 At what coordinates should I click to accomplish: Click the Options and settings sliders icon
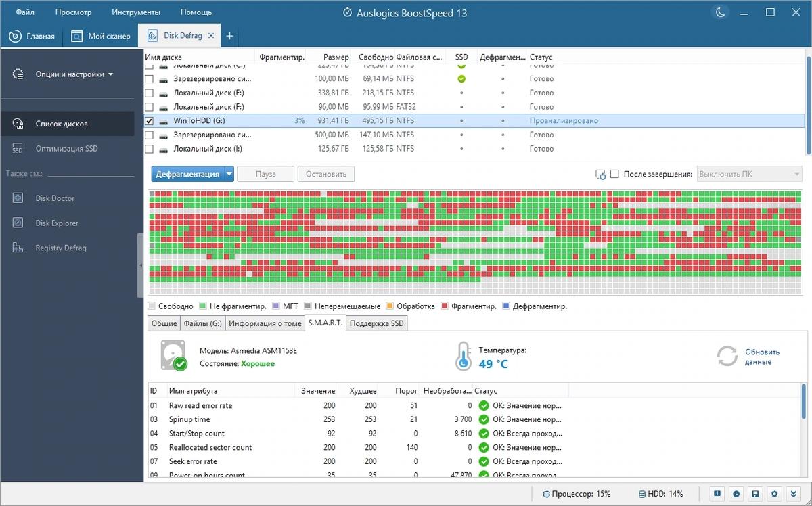pos(18,74)
